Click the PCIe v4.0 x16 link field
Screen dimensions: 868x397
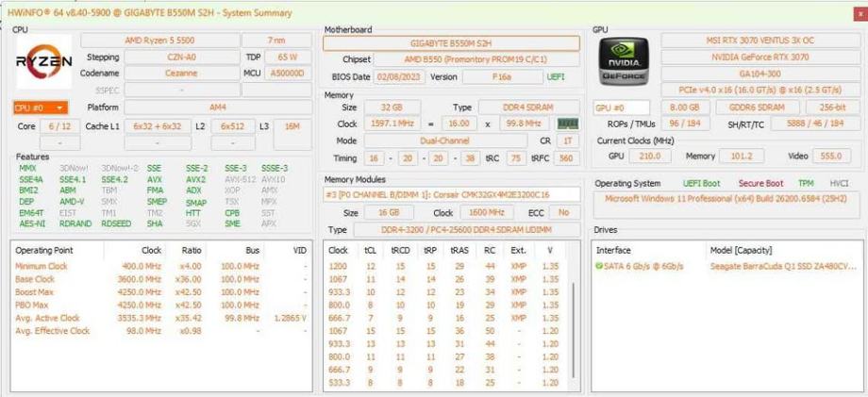pyautogui.click(x=760, y=90)
